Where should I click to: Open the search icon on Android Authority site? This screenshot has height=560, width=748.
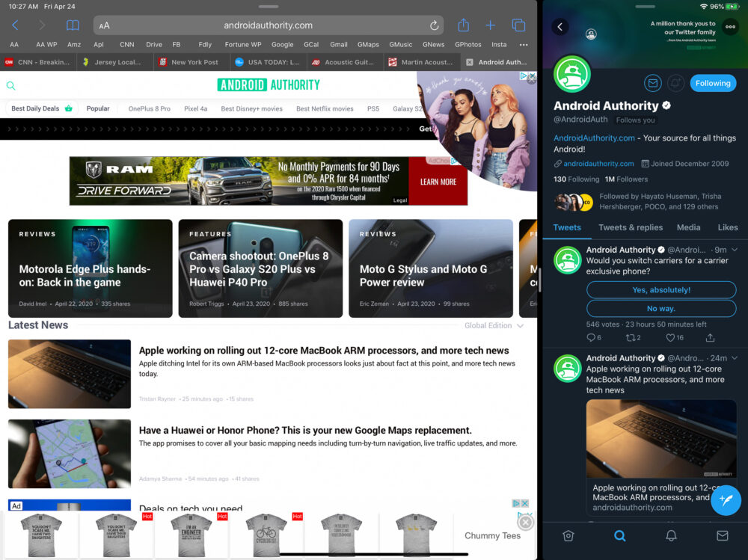9,86
